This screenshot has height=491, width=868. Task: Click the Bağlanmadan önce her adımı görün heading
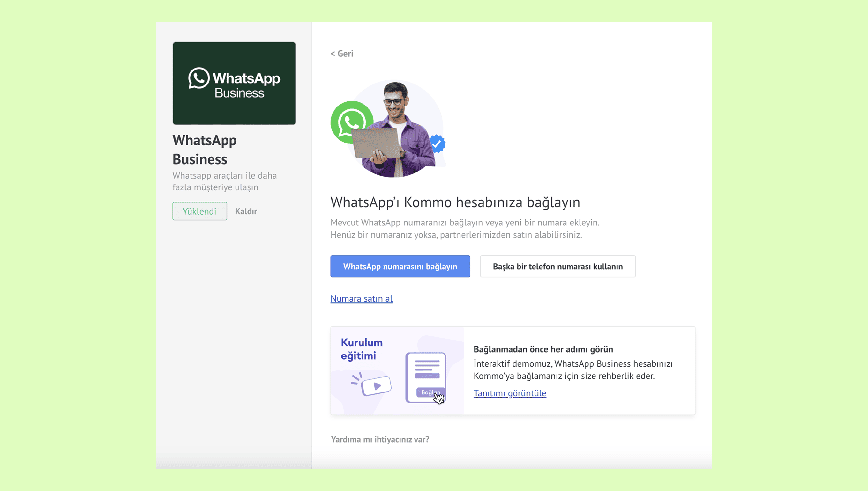(543, 349)
